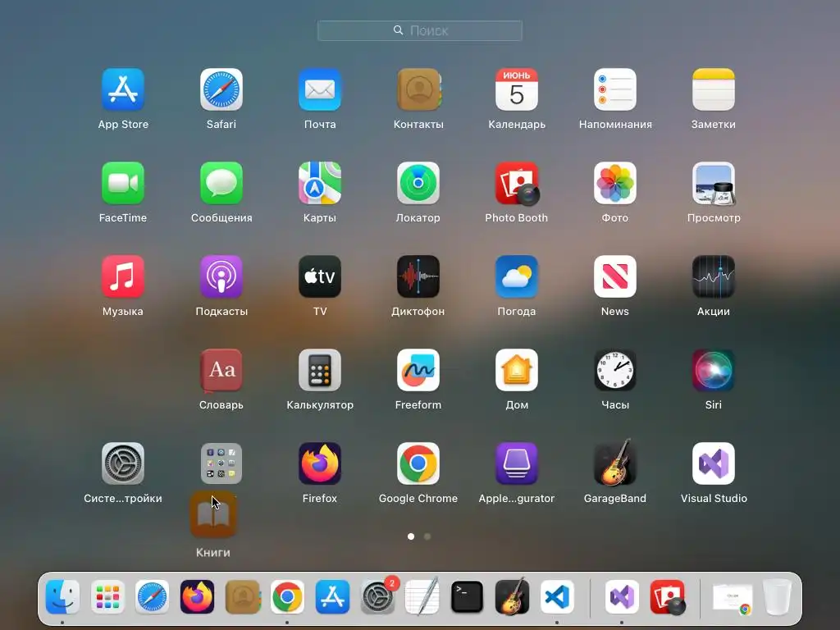Open Системные настройки in Launchpad grid
The width and height of the screenshot is (840, 630).
[x=123, y=463]
